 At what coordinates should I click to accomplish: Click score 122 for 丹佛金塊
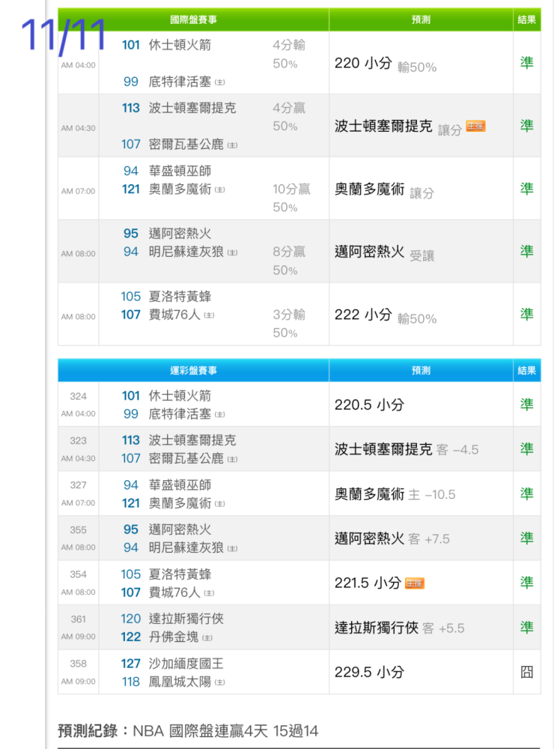coord(131,637)
